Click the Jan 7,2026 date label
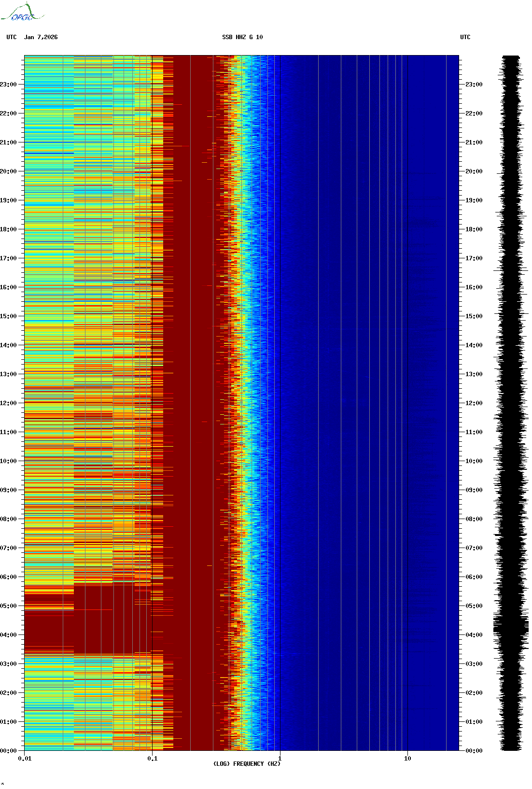Viewport: 532px width, 789px height. tap(41, 37)
